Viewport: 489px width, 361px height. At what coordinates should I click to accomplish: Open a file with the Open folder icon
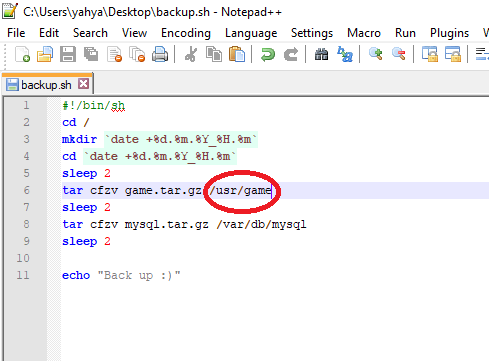(45, 54)
